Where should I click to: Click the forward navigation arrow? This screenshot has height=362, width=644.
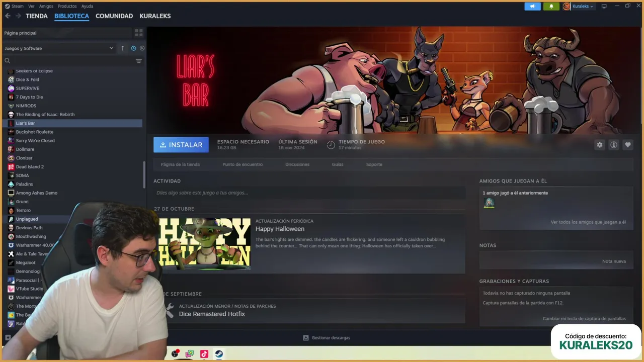click(18, 16)
